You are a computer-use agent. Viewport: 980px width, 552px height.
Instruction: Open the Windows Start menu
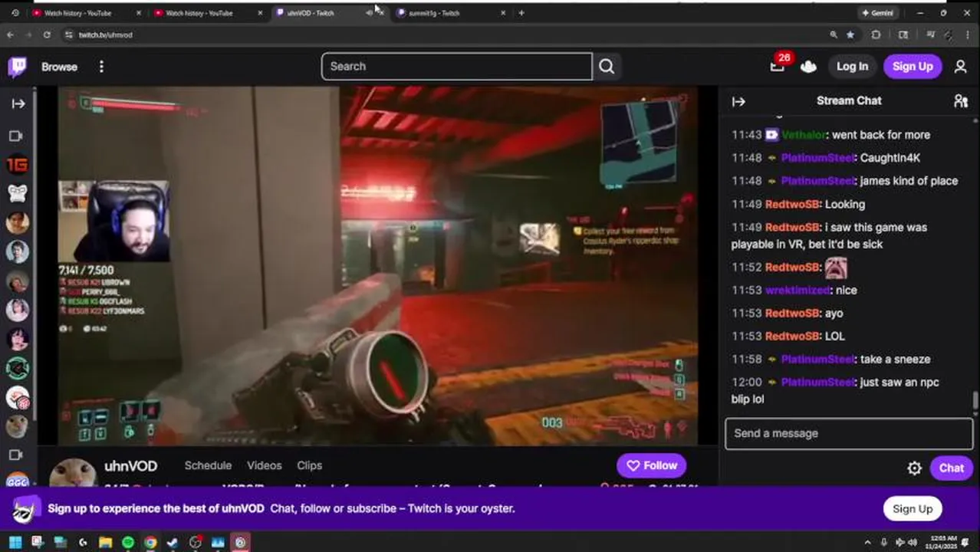point(15,543)
